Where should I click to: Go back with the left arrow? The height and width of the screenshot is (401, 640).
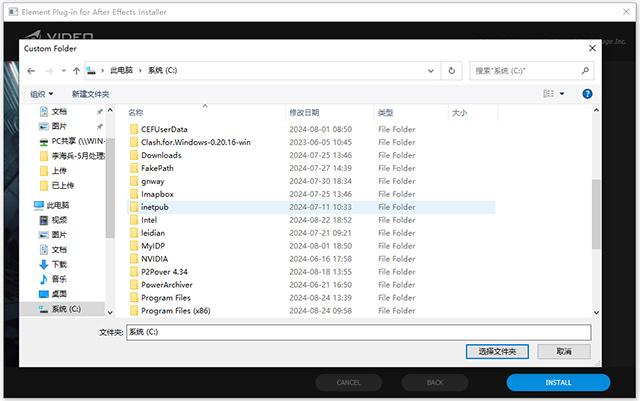[x=31, y=71]
